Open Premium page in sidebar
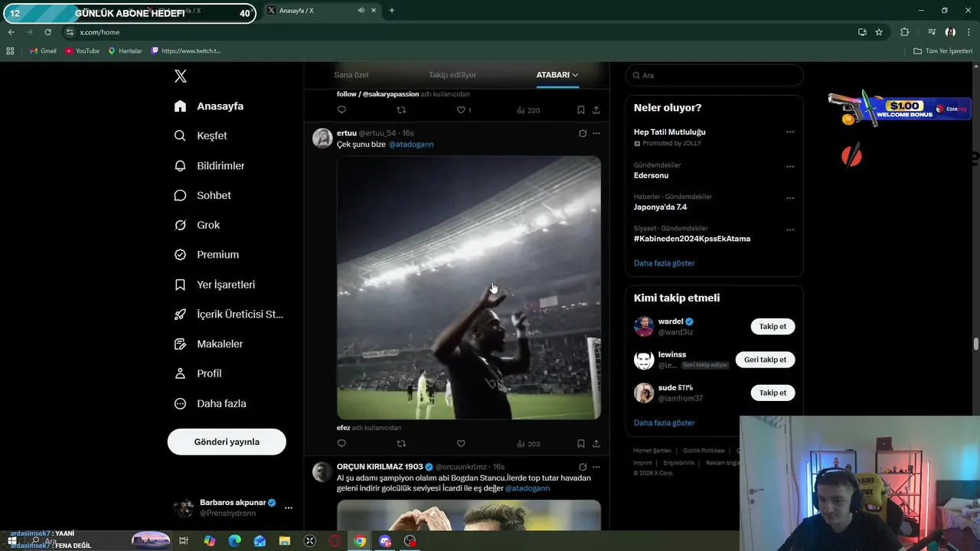The width and height of the screenshot is (980, 551). (x=207, y=255)
